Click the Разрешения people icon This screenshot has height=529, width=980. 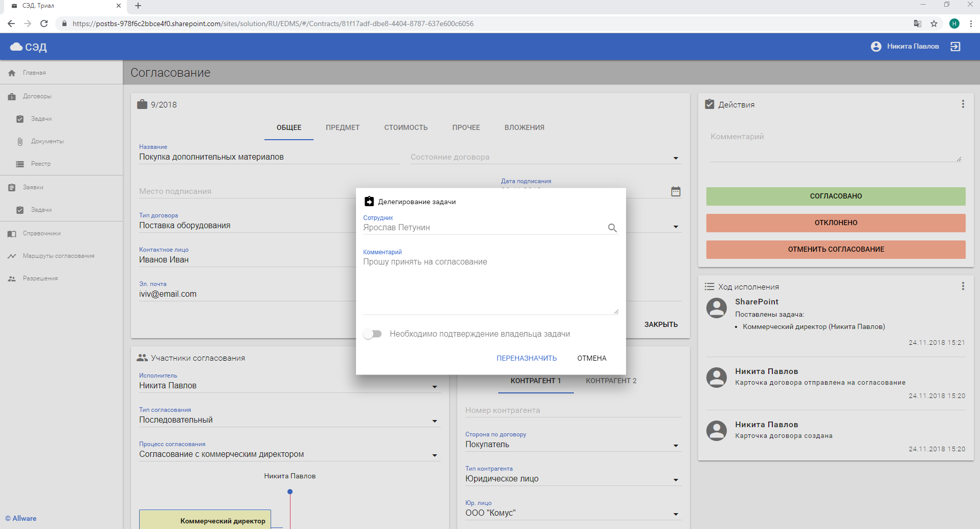pos(12,279)
